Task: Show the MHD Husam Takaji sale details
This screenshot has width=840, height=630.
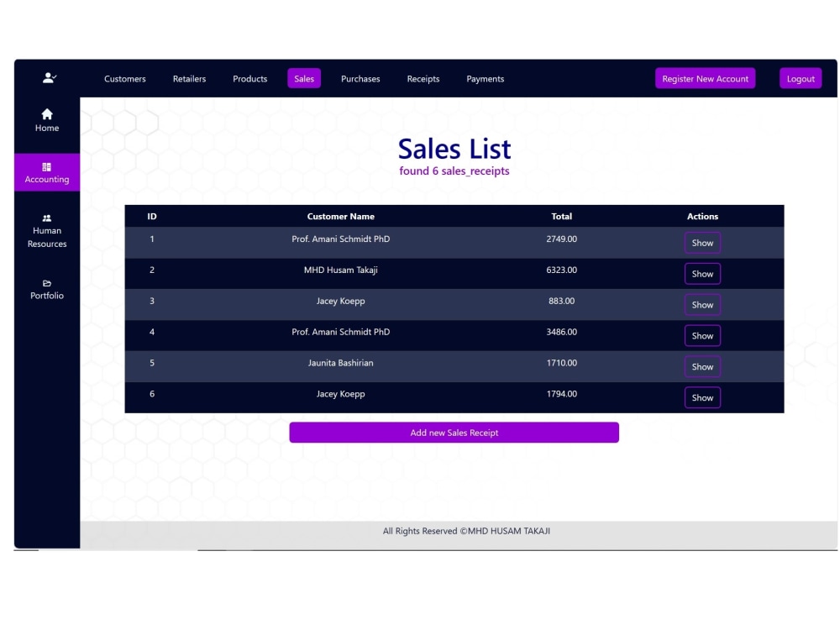Action: pos(702,273)
